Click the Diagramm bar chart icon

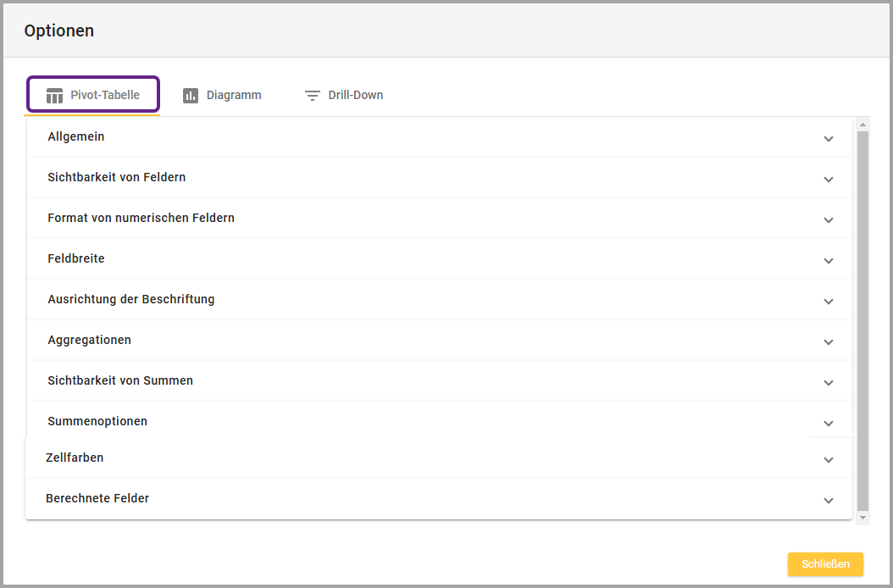(x=191, y=96)
